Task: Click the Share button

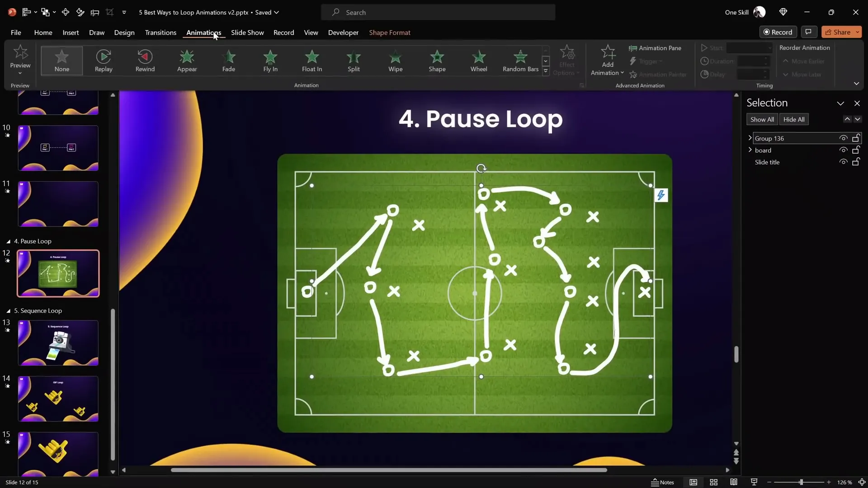Action: (838, 32)
